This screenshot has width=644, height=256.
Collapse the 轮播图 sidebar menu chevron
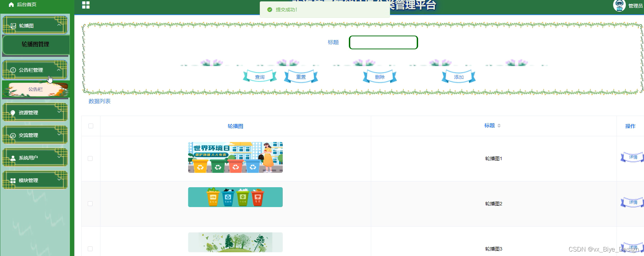59,25
